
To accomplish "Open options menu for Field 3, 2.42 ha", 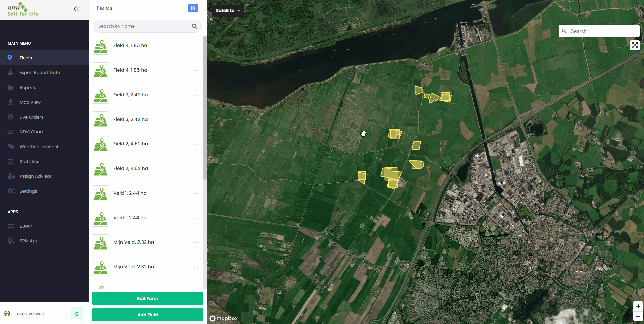I will 196,95.
